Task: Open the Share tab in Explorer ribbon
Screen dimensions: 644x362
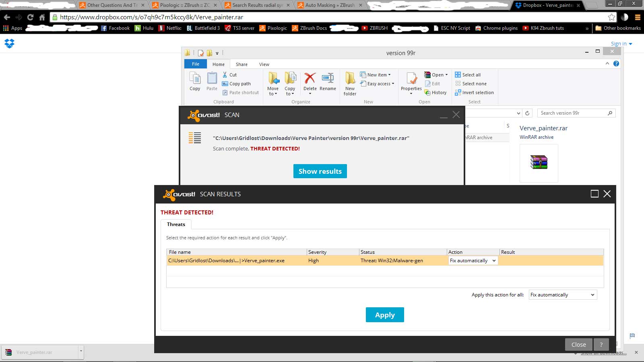Action: click(242, 64)
